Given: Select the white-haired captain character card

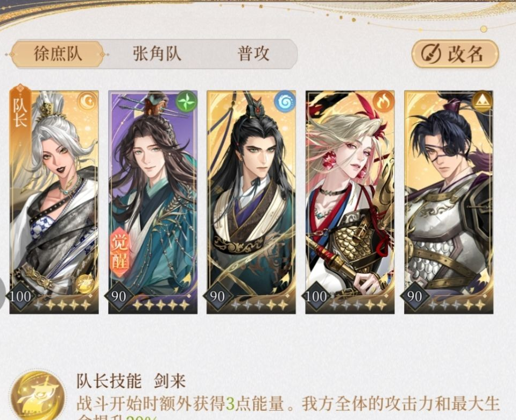Looking at the screenshot, I should pyautogui.click(x=54, y=202).
